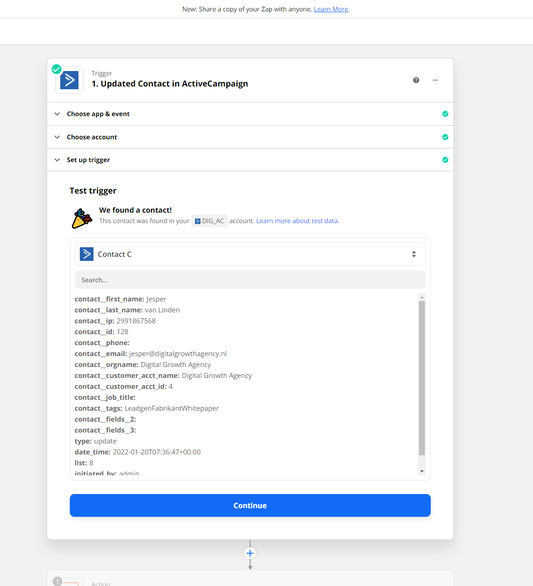The height and width of the screenshot is (586, 533).
Task: Click the Continue button
Action: [x=250, y=505]
